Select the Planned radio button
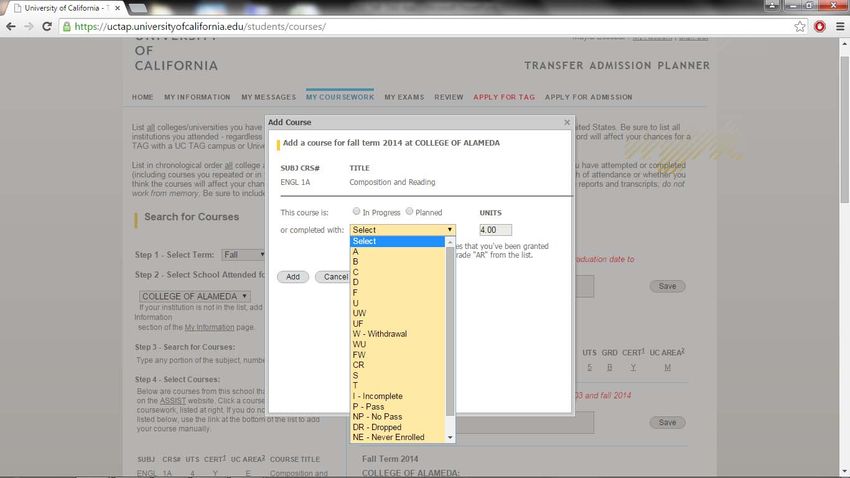The height and width of the screenshot is (478, 850). (x=409, y=211)
